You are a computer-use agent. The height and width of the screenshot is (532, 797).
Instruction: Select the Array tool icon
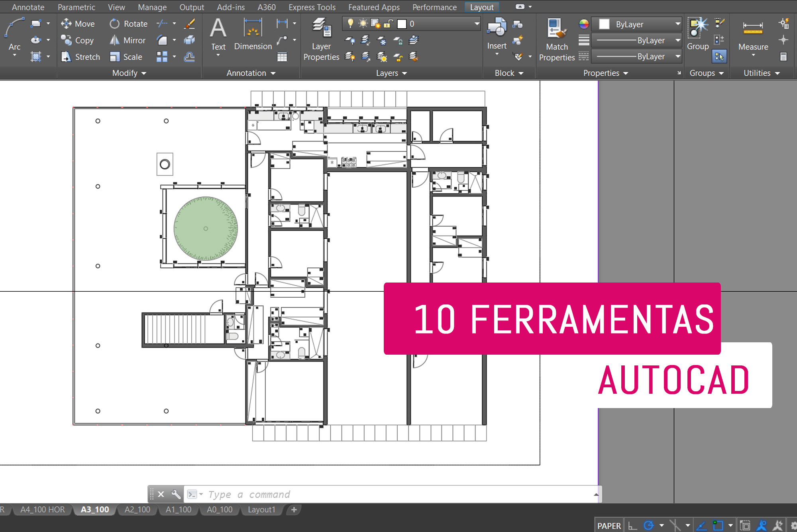[x=162, y=57]
